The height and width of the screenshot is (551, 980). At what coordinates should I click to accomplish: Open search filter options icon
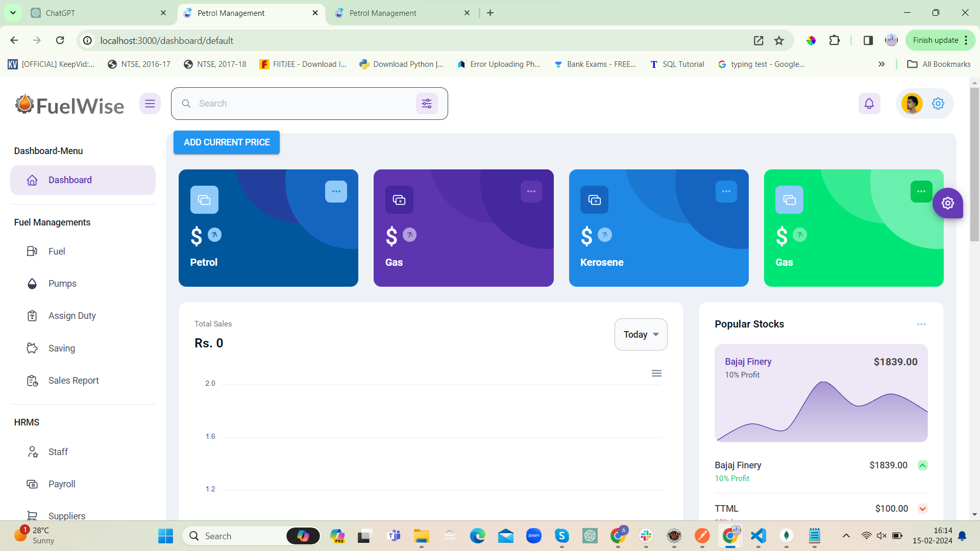[x=427, y=104]
